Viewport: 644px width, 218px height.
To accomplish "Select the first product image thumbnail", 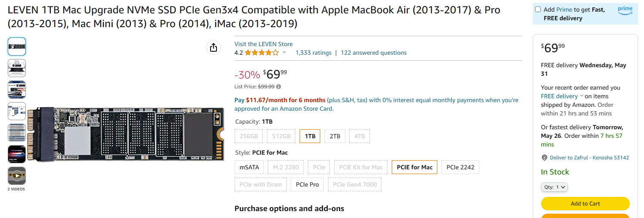I will click(17, 47).
